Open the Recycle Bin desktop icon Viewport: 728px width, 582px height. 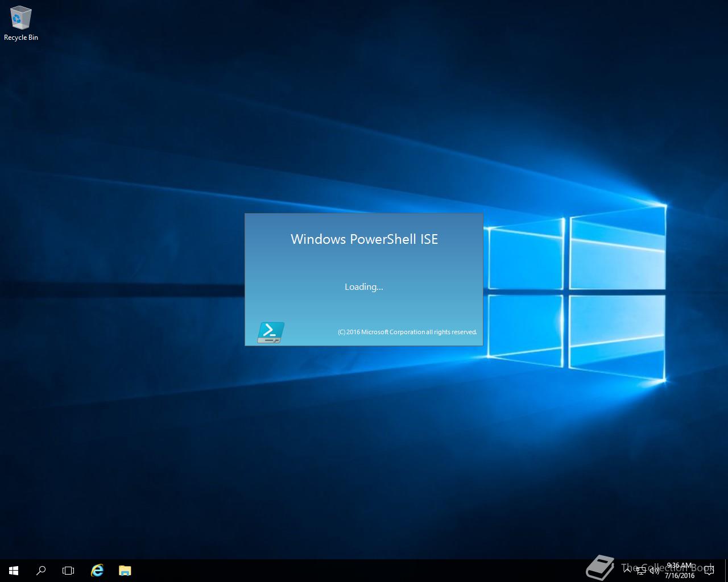point(21,23)
